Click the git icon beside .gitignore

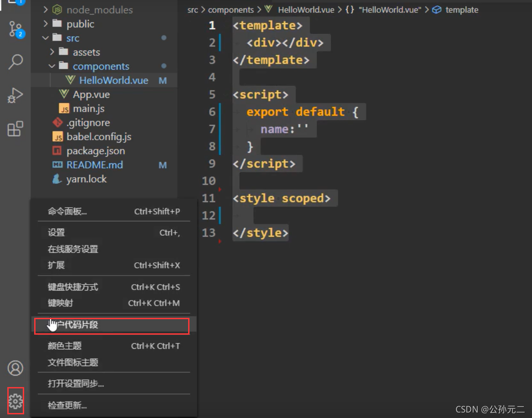[x=57, y=122]
